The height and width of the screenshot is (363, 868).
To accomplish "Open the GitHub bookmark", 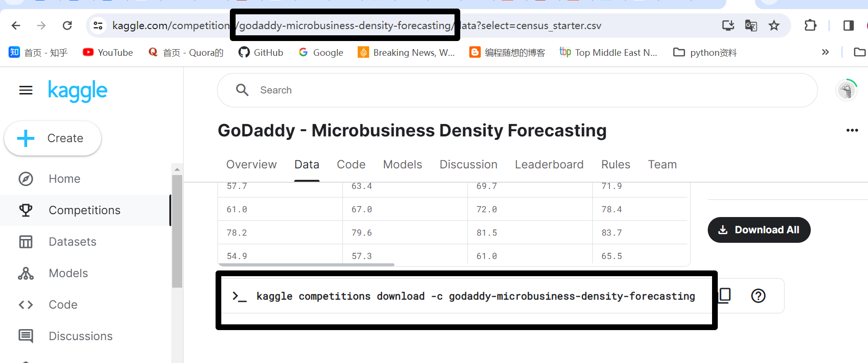I will (x=261, y=52).
